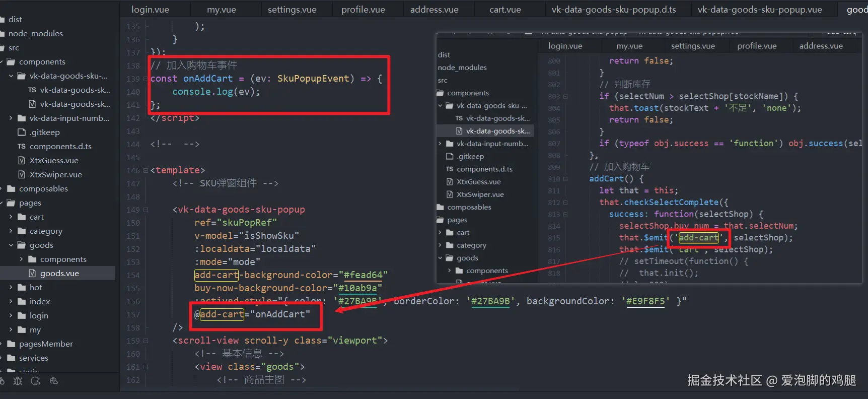Screen dimensions: 868x399
Task: Collapse the goods folder chevron in the left tree
Action: click(x=11, y=245)
